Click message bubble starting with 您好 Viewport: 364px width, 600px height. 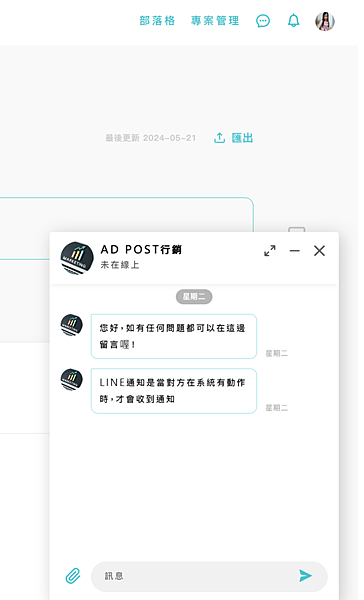point(174,336)
